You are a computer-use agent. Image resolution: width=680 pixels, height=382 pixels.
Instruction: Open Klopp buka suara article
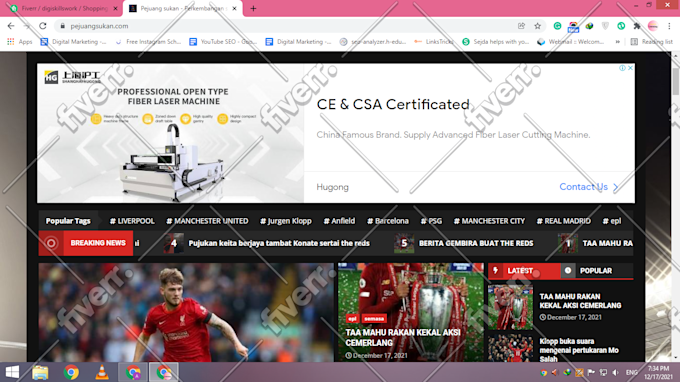pos(579,350)
